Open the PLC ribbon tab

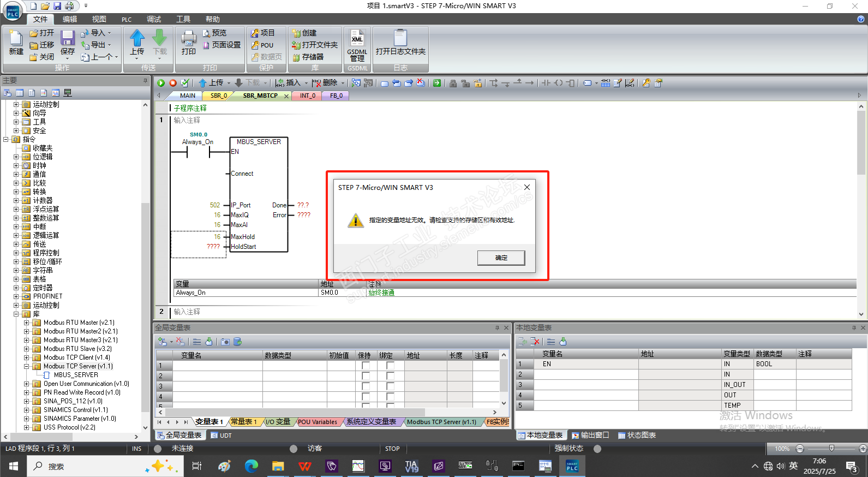(x=127, y=19)
